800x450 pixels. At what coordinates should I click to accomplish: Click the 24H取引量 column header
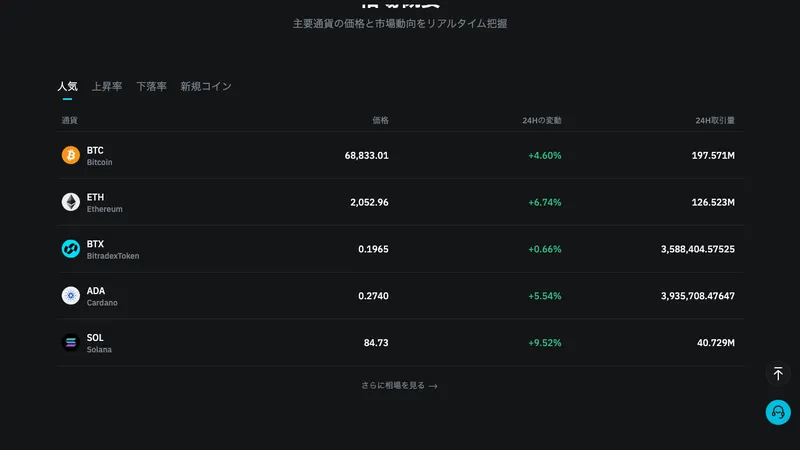tap(715, 121)
